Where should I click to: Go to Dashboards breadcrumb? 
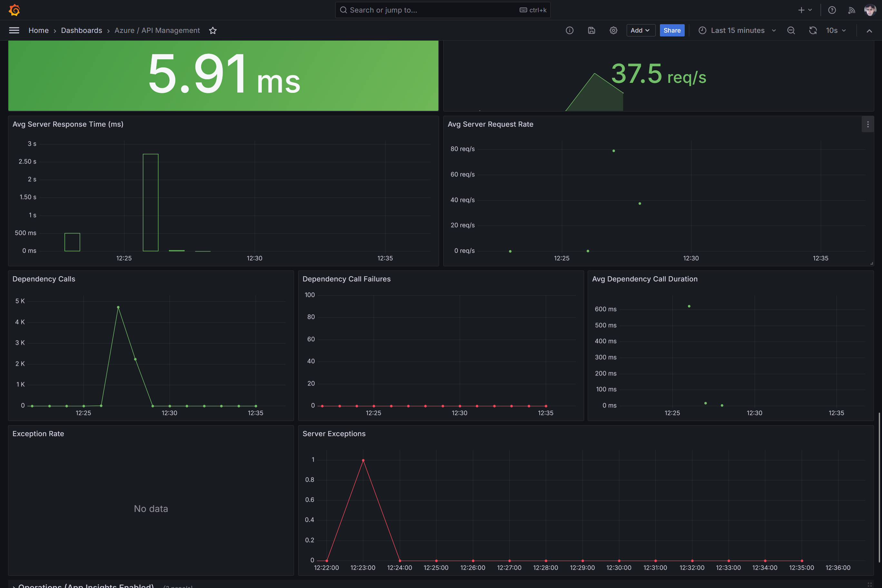[x=81, y=30]
